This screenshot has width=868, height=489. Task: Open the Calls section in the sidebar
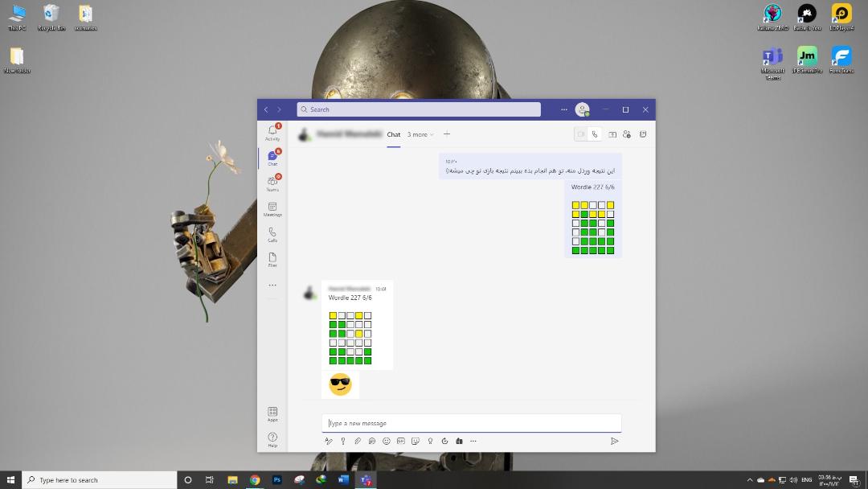(x=272, y=235)
